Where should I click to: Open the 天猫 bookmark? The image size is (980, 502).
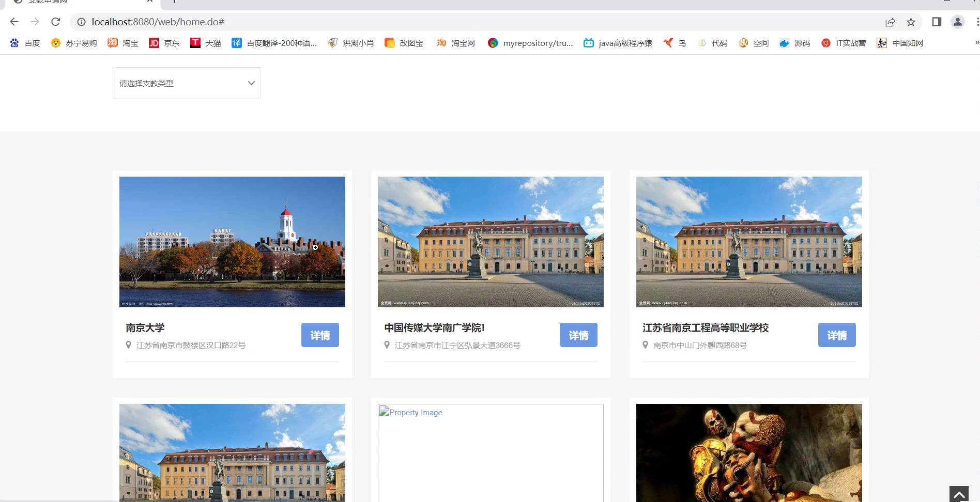click(x=206, y=43)
